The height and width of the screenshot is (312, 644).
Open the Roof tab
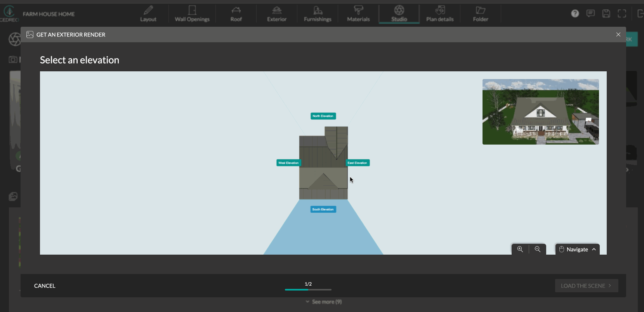click(x=236, y=14)
